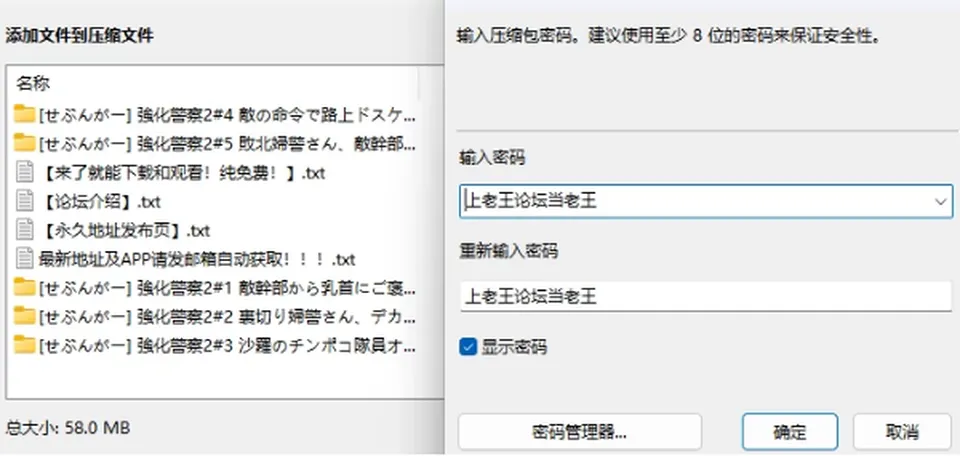The width and height of the screenshot is (960, 456).
Task: Click folder icon of 強化警察2#5 entry
Action: click(24, 143)
